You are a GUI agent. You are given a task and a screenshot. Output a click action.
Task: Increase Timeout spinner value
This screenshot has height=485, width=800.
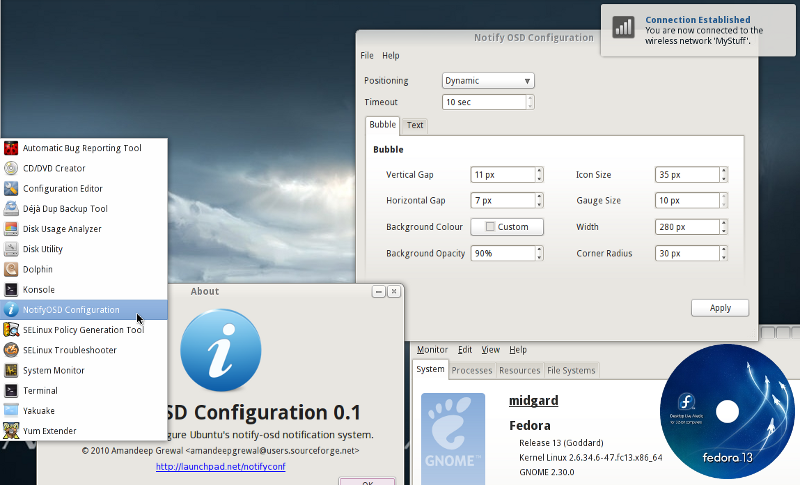click(531, 98)
